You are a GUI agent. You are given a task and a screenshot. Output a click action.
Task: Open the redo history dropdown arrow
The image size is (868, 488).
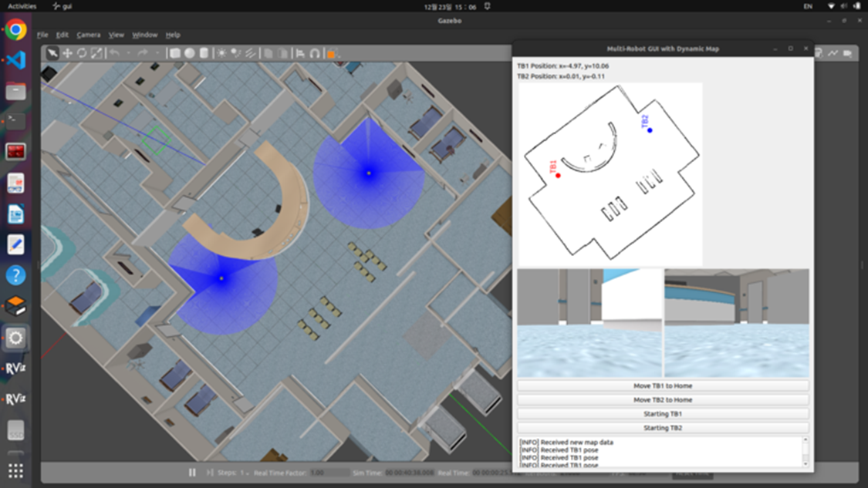[157, 54]
